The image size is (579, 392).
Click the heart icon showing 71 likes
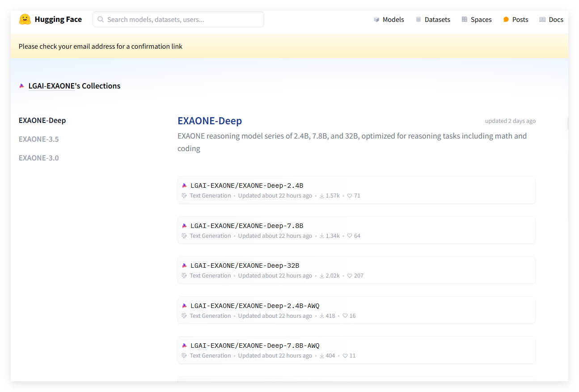[x=350, y=196]
